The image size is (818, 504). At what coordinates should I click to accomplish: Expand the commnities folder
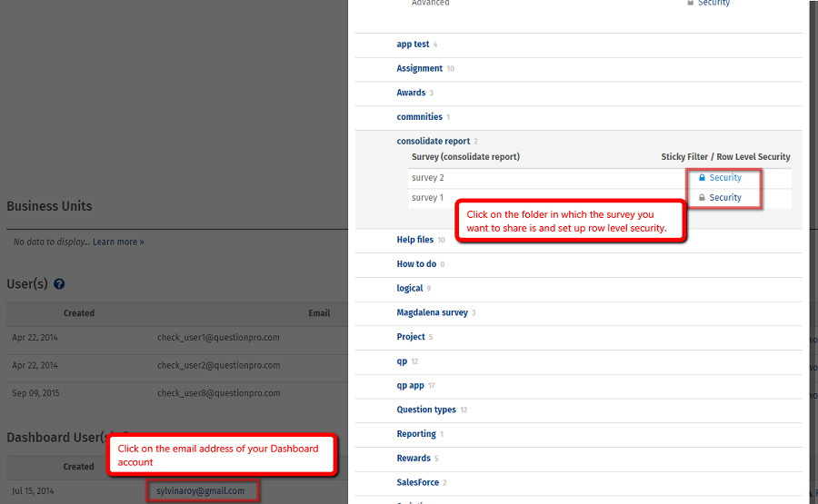419,117
